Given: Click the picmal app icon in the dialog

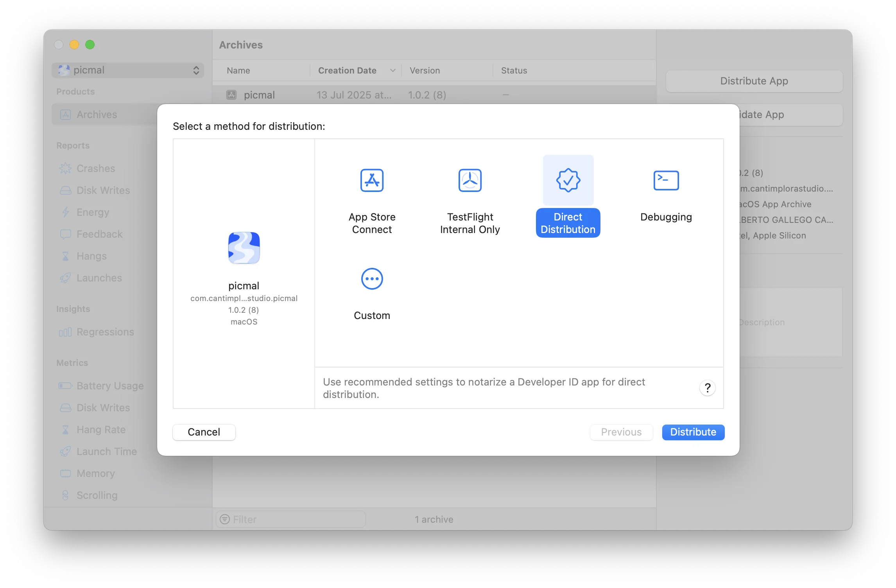Looking at the screenshot, I should 244,248.
